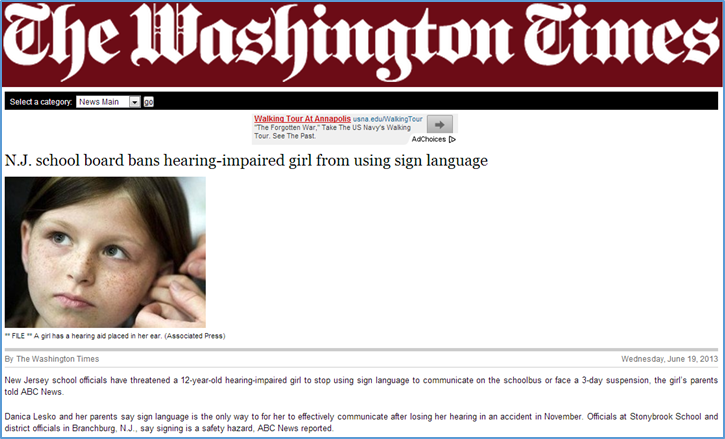Click The Washington Times masthead logo
The image size is (725, 439).
[362, 43]
